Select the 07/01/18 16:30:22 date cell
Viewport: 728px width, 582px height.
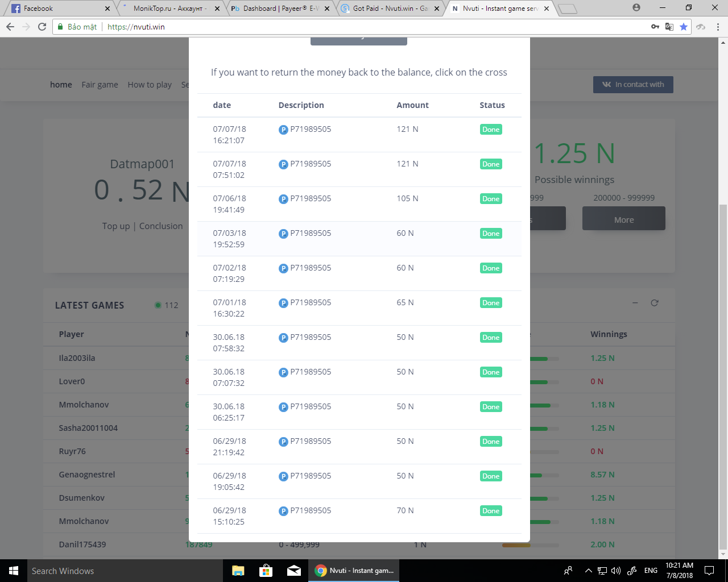coord(229,308)
